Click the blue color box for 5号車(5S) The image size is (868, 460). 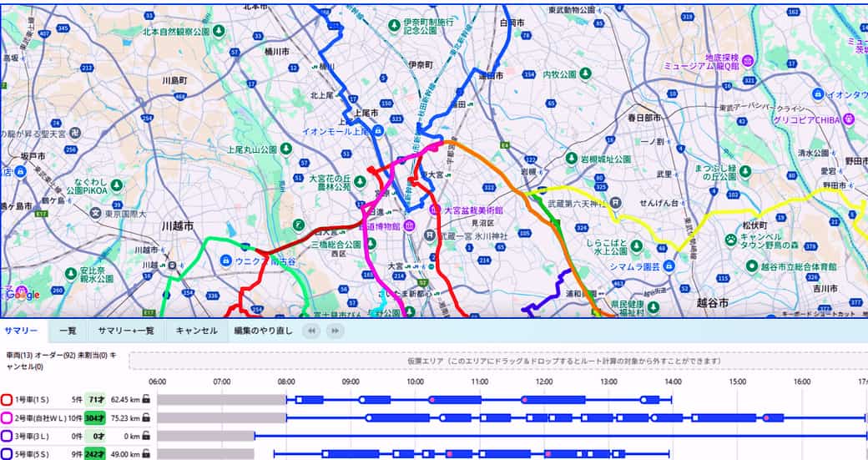point(7,454)
